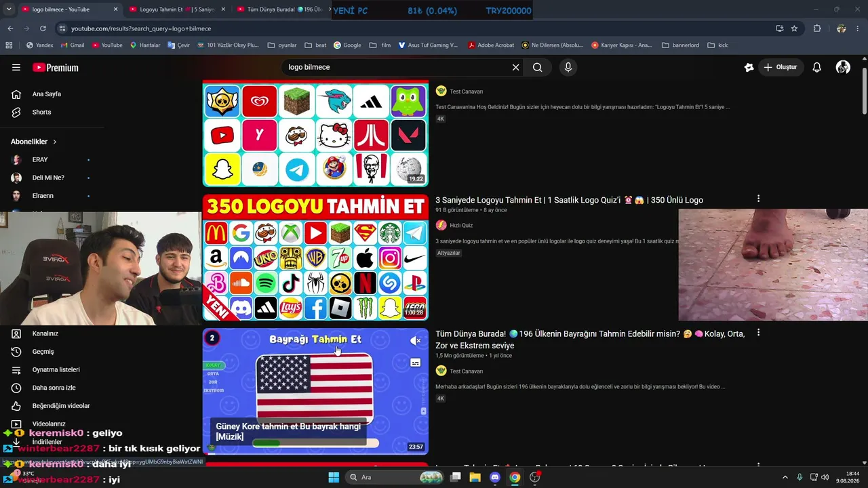868x488 pixels.
Task: Open the 19:22 logo grid video thumbnail
Action: (315, 134)
